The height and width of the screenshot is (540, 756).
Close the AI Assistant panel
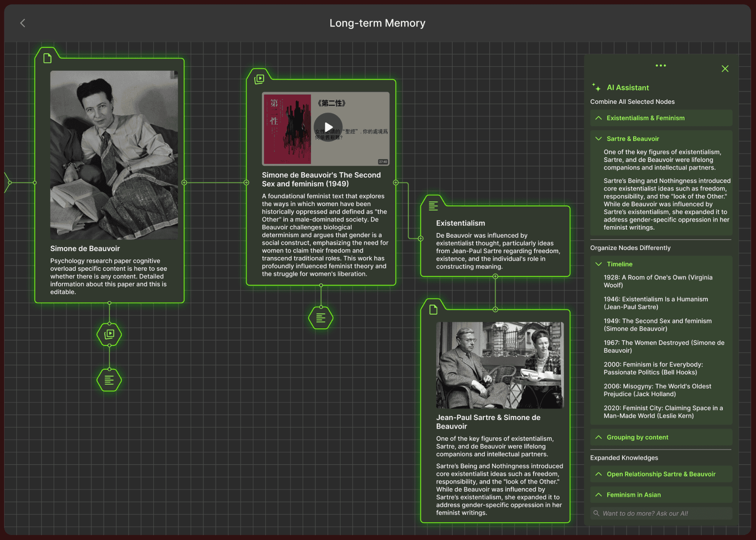[725, 69]
